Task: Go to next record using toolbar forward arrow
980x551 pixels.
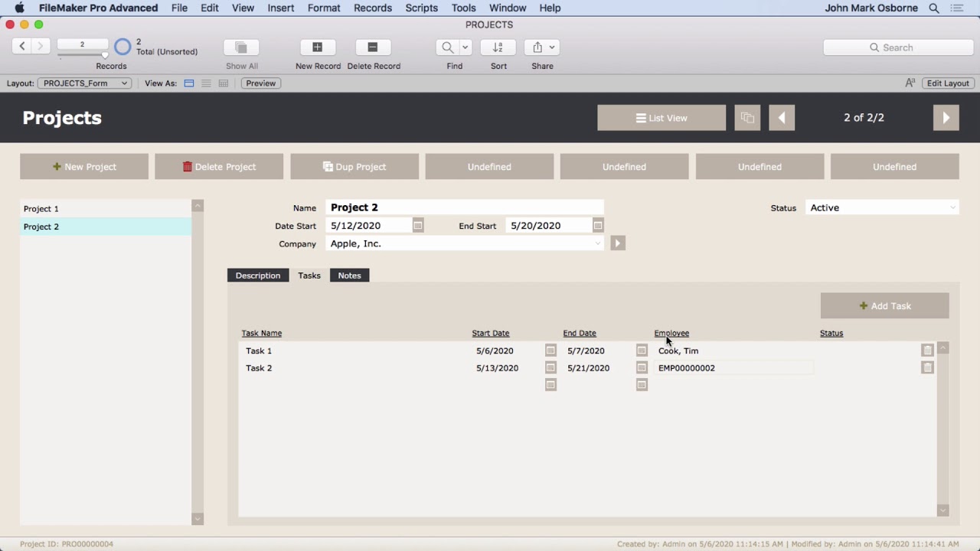Action: [41, 46]
